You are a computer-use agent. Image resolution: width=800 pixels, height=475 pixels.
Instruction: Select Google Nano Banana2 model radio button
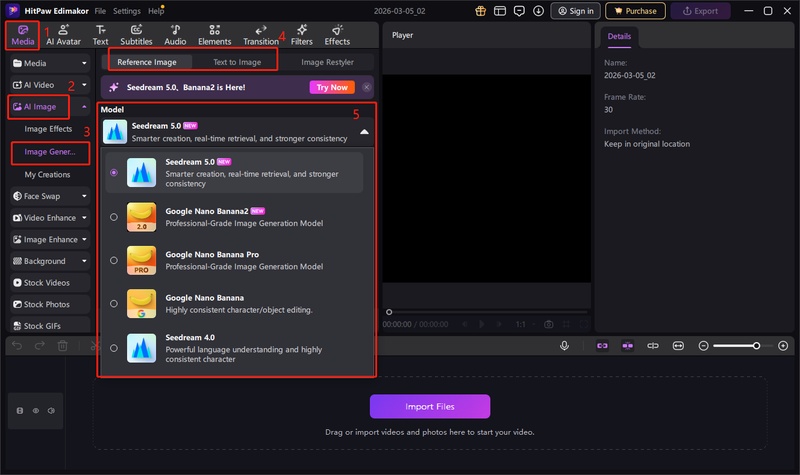coord(114,217)
